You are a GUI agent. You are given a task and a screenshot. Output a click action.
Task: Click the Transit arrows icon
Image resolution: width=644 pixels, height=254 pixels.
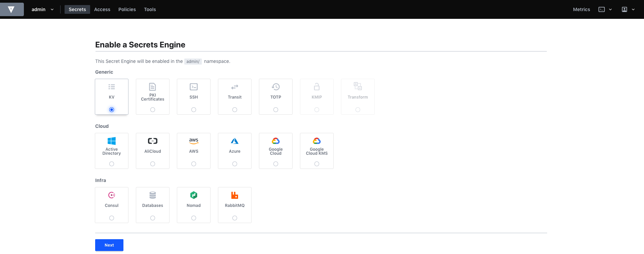pyautogui.click(x=235, y=87)
